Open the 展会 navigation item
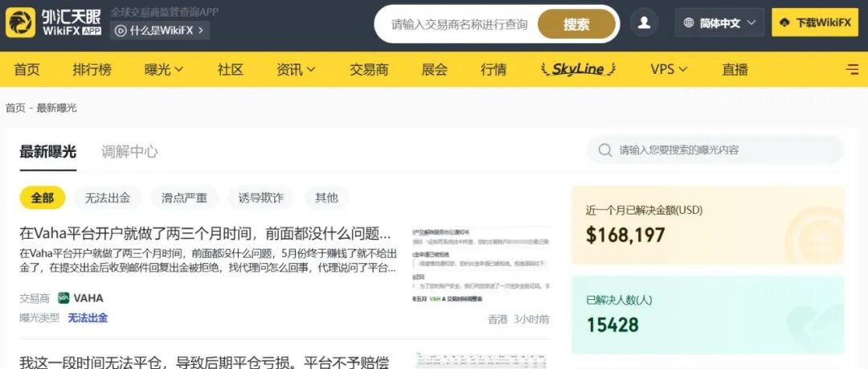Viewport: 868px width, 369px height. click(435, 69)
